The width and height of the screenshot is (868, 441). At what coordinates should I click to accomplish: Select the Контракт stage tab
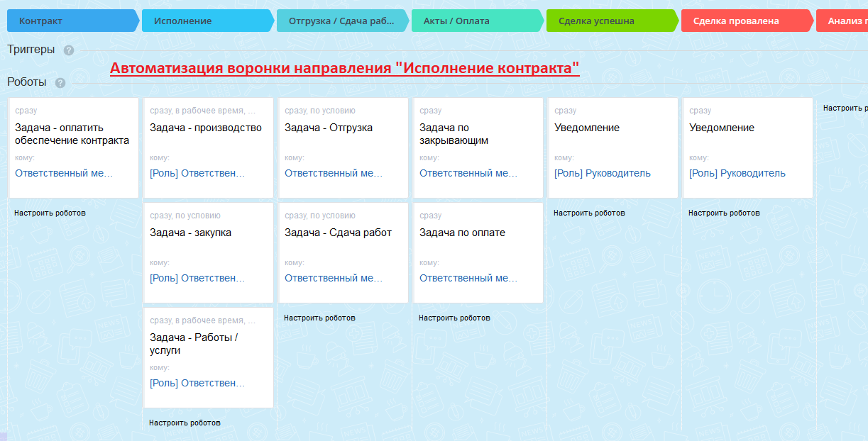tap(72, 21)
